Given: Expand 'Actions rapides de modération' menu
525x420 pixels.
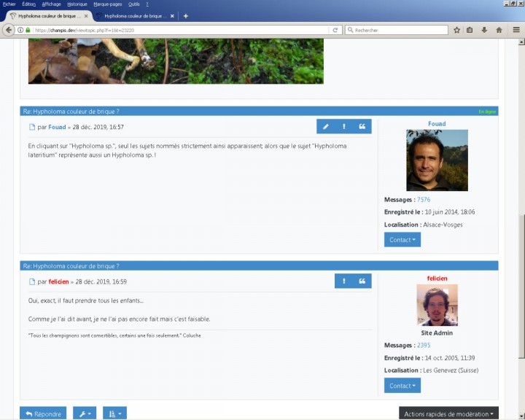Looking at the screenshot, I should [448, 414].
